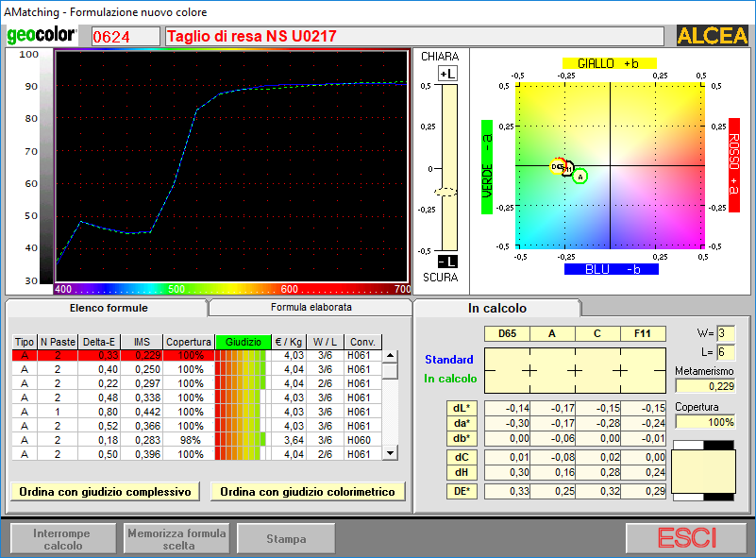Click the Copertura column header

[x=189, y=342]
